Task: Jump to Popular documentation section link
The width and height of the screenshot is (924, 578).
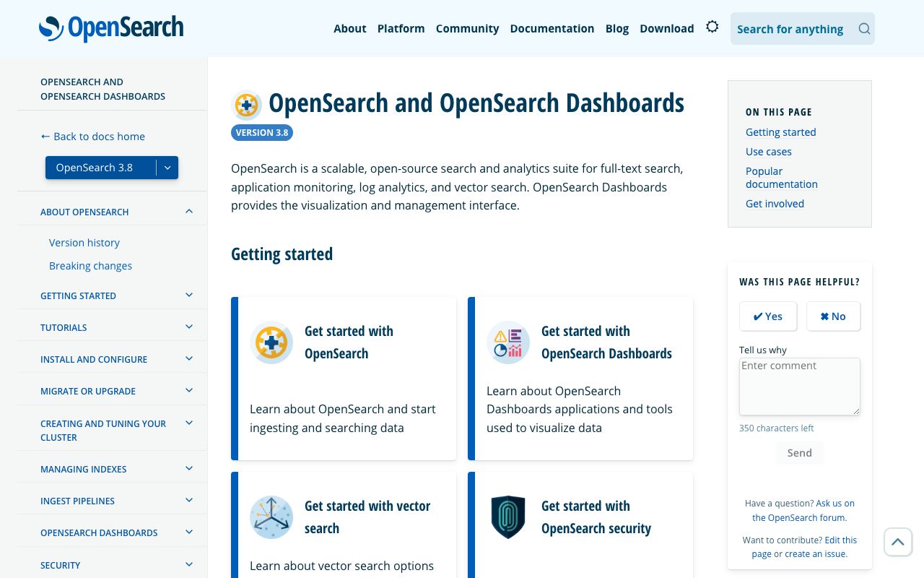Action: click(782, 178)
